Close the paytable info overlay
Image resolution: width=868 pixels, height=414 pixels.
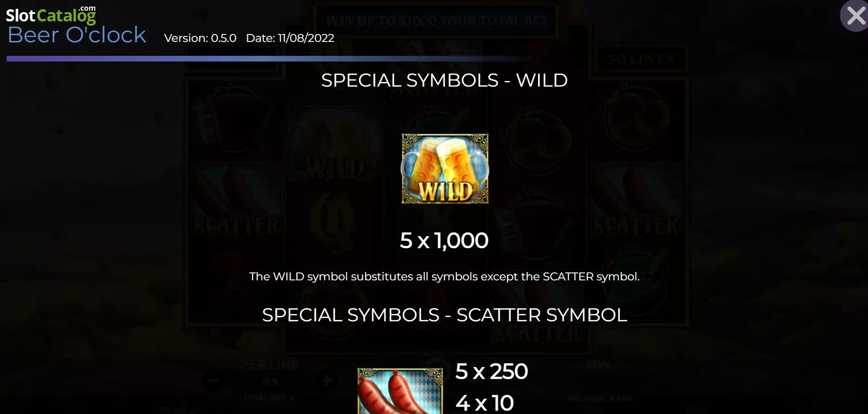tap(855, 16)
